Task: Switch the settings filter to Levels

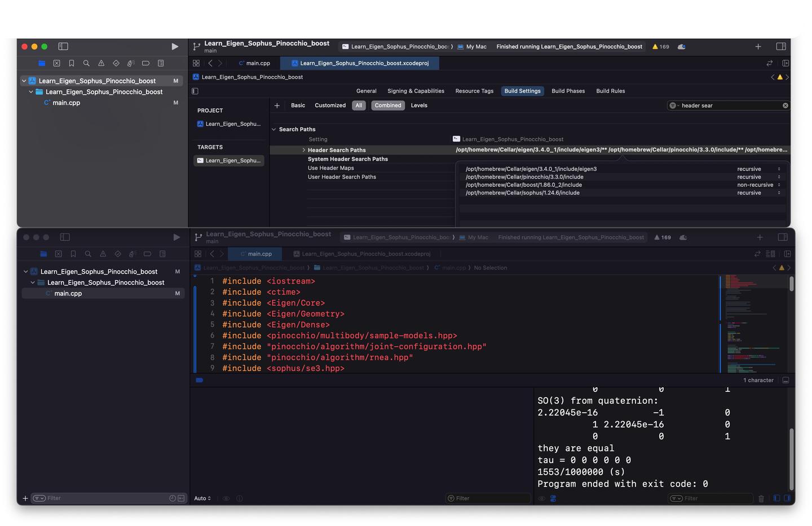Action: [x=419, y=105]
